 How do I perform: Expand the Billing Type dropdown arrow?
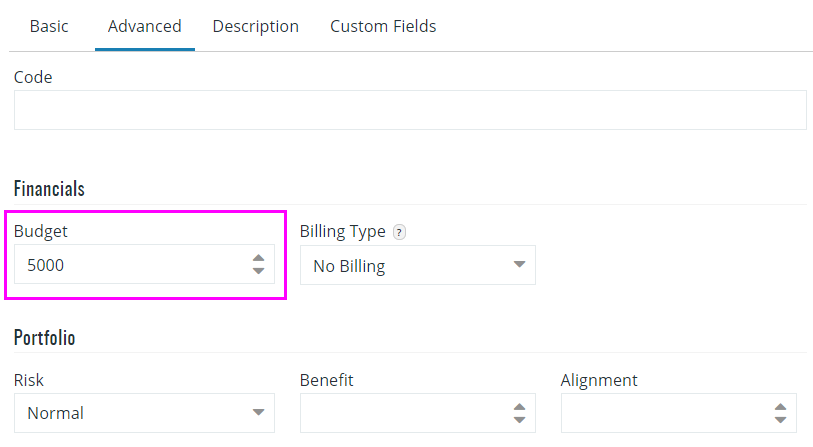[x=519, y=264]
